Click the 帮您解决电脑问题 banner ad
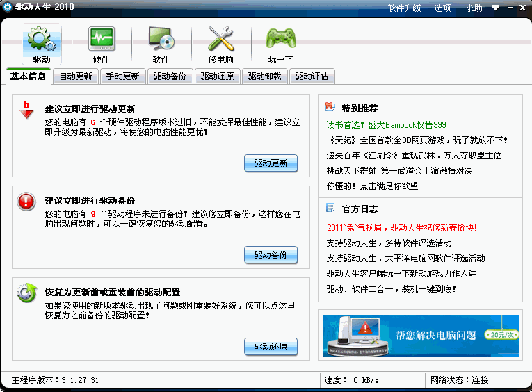 [x=421, y=336]
